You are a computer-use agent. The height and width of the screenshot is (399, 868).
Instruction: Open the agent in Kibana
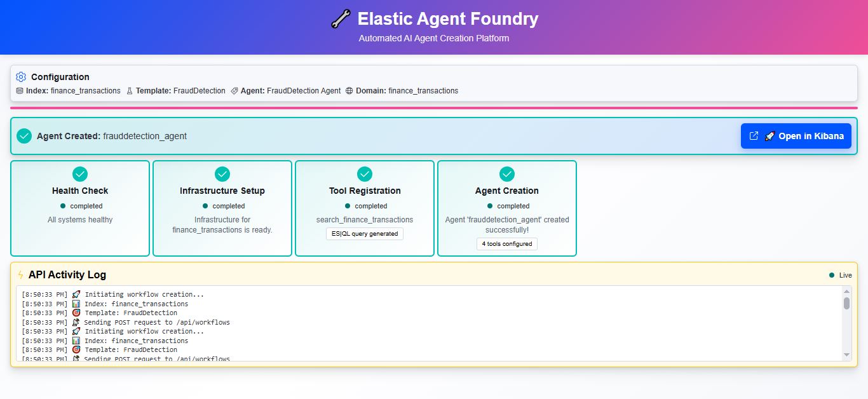click(x=796, y=136)
